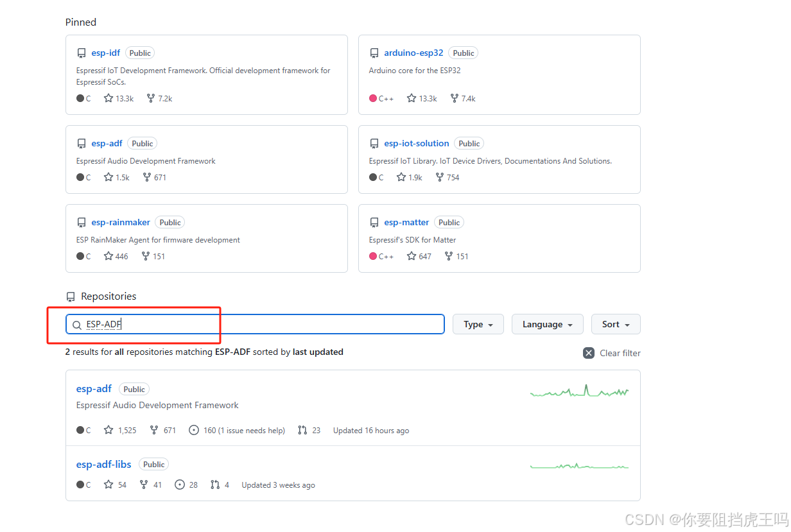791x532 pixels.
Task: Open the Sort dropdown
Action: pyautogui.click(x=616, y=324)
